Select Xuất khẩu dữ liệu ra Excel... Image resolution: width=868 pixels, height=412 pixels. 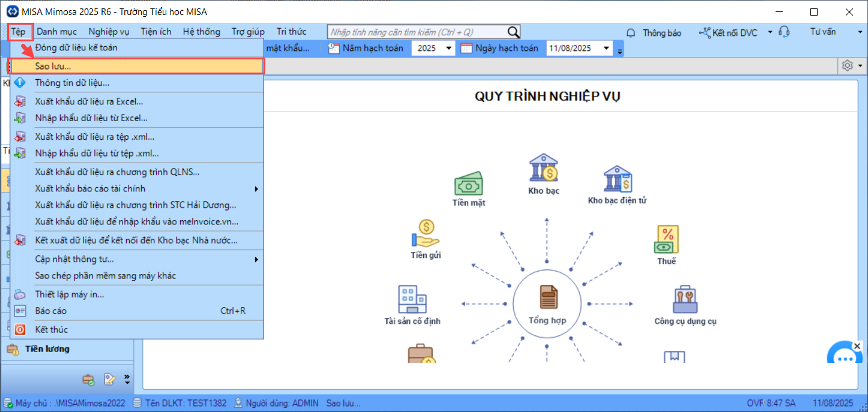point(137,102)
